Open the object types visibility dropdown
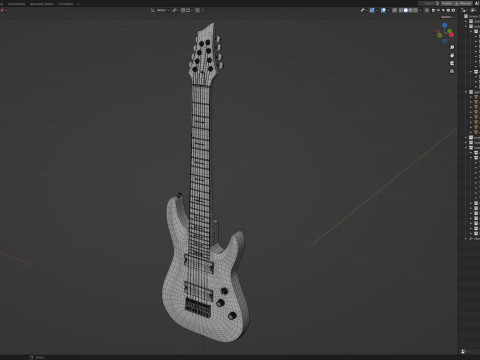 tap(364, 10)
